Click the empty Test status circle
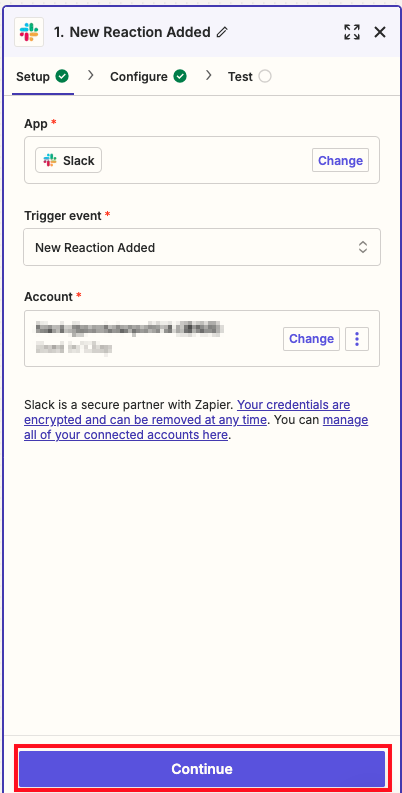This screenshot has height=793, width=402. [x=264, y=76]
